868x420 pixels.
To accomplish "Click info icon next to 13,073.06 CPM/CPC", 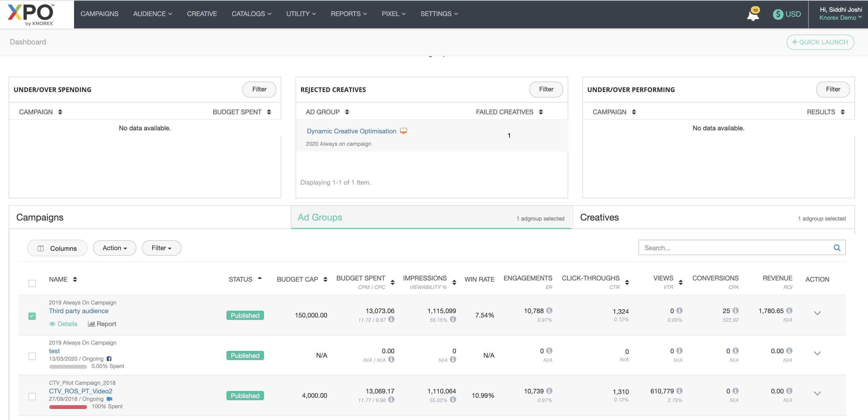I will coord(391,319).
